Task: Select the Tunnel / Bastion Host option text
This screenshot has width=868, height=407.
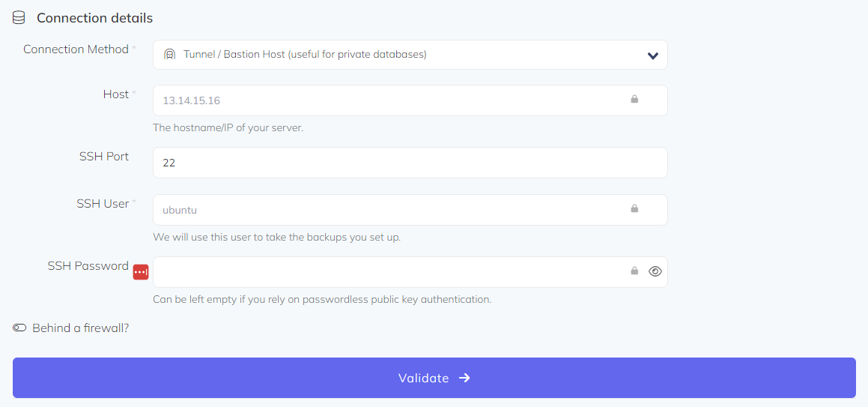Action: (x=305, y=55)
